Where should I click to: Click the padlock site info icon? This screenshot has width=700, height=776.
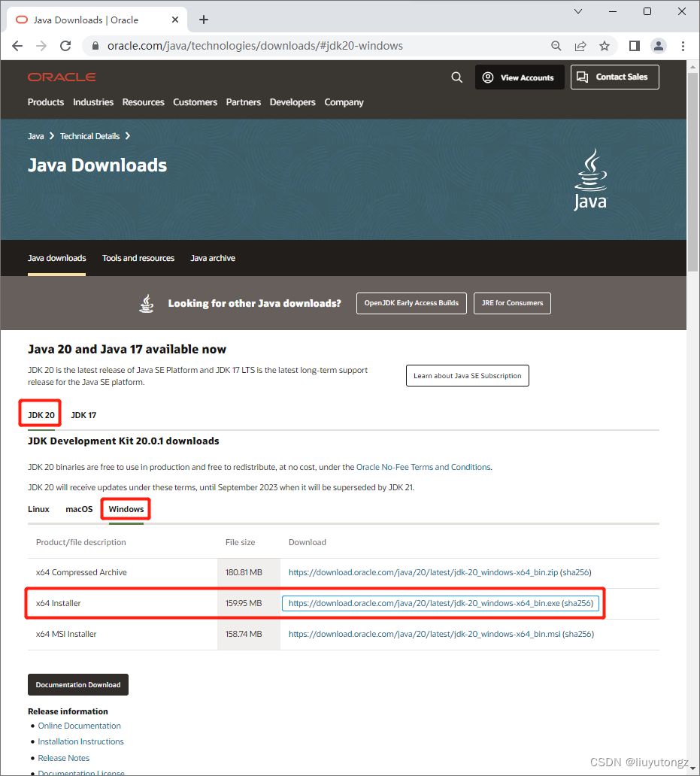click(96, 46)
